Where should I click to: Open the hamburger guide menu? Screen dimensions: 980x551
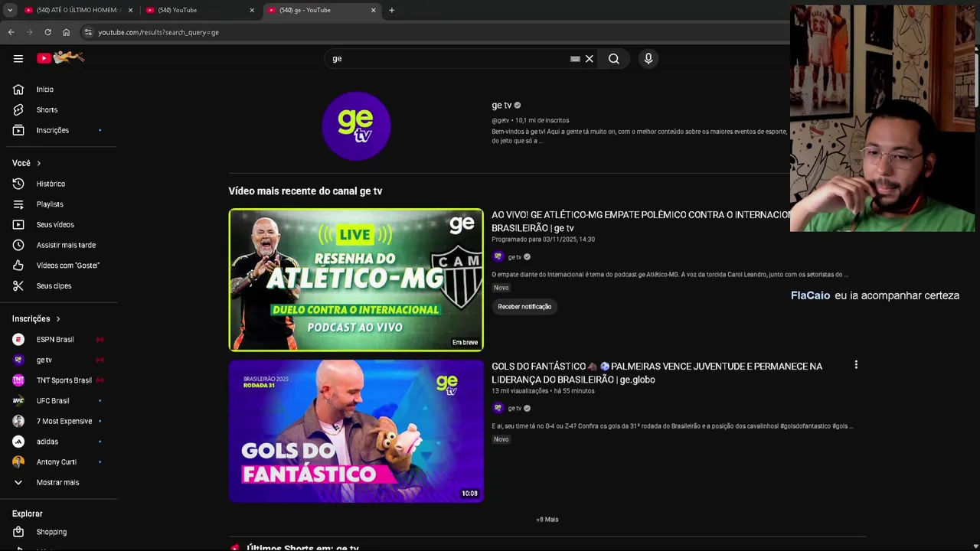(18, 58)
